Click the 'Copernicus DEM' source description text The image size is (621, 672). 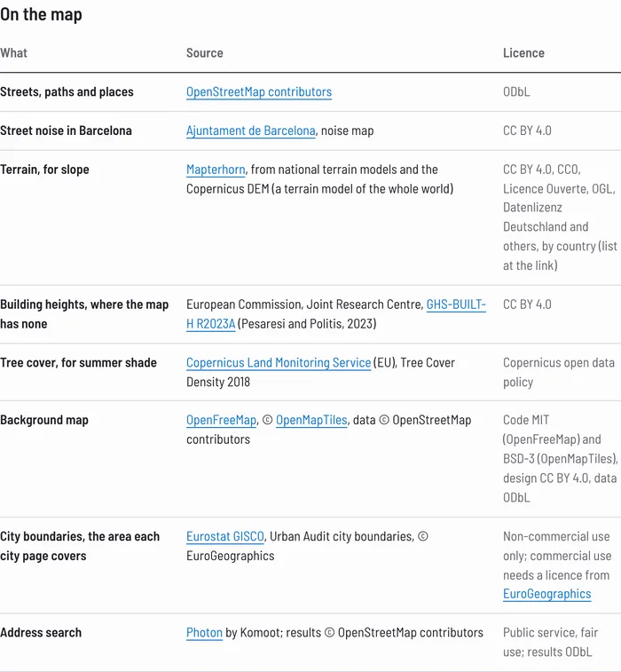(x=227, y=188)
